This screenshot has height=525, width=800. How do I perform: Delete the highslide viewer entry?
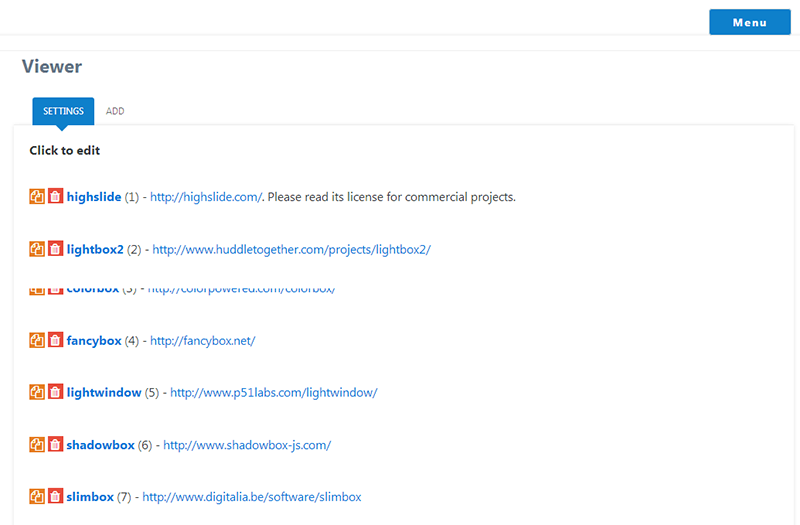[56, 196]
